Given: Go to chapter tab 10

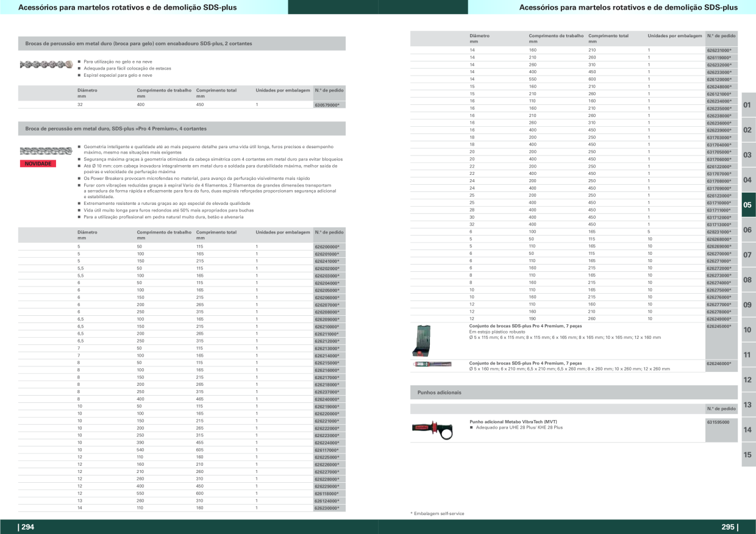Looking at the screenshot, I should 748,330.
